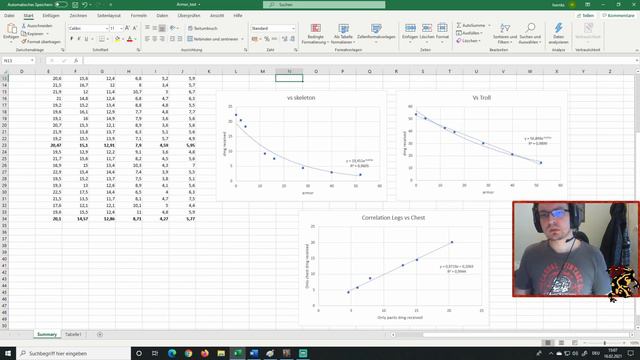
Task: Toggle align text left
Action: 147,39
